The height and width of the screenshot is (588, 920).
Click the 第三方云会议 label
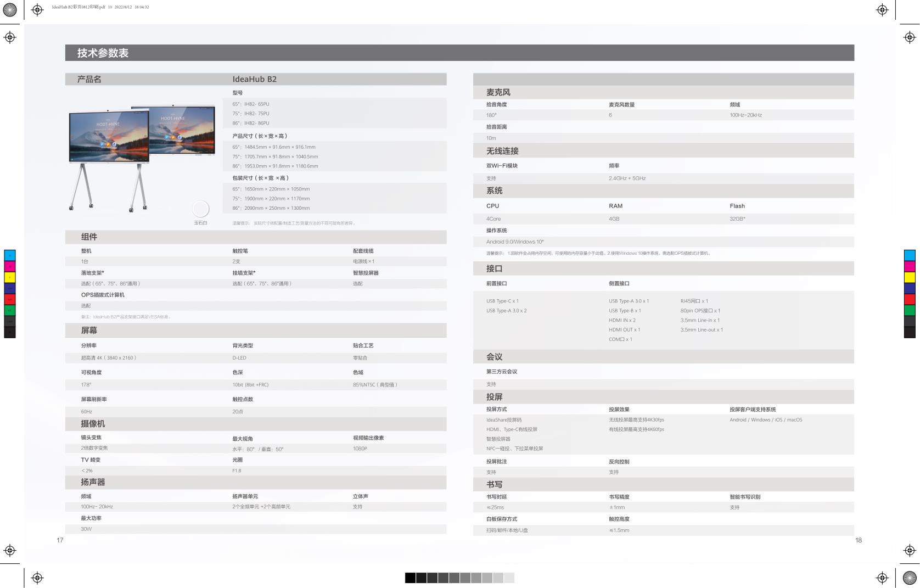coord(502,372)
